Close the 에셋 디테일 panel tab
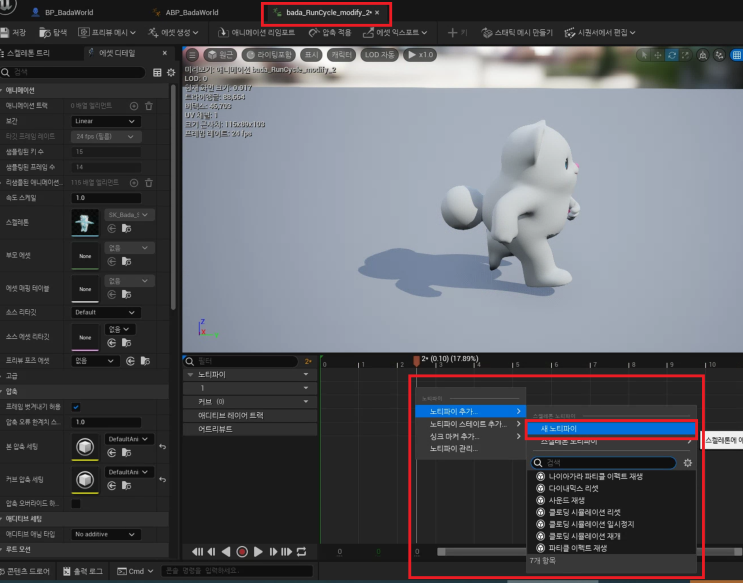Image resolution: width=743 pixels, height=583 pixels. pos(165,53)
